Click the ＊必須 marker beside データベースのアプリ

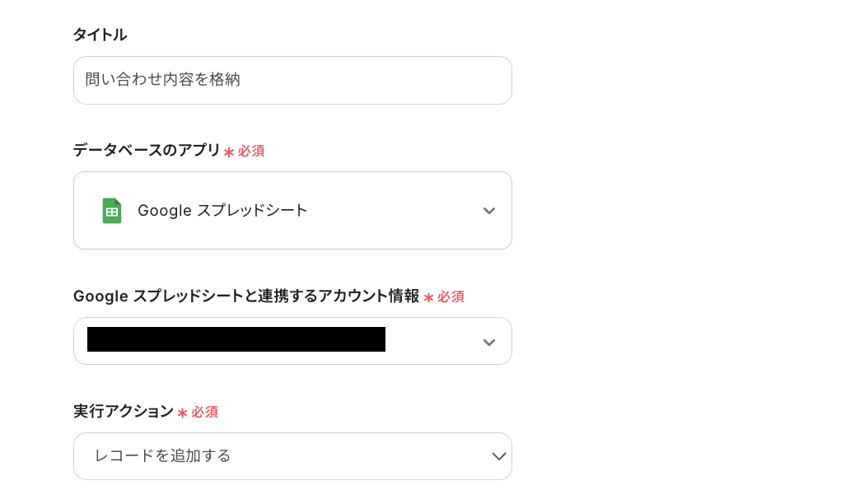pos(245,152)
